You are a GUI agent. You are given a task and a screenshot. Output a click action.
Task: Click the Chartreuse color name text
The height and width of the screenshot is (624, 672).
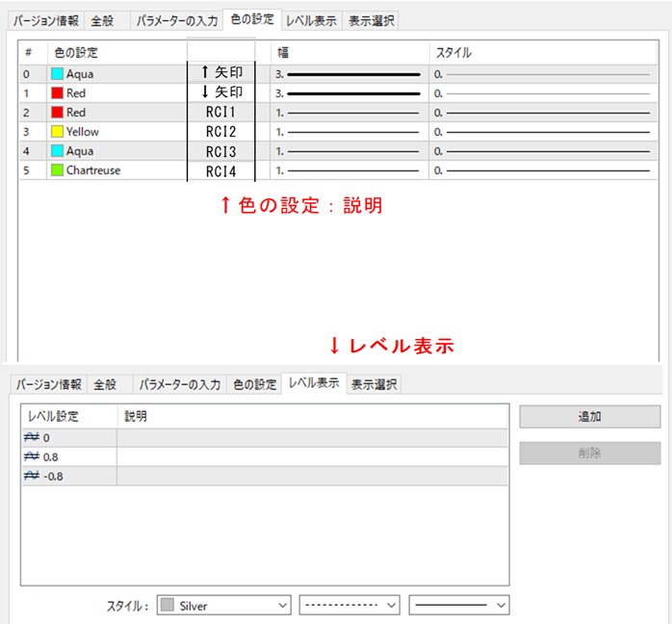[93, 170]
